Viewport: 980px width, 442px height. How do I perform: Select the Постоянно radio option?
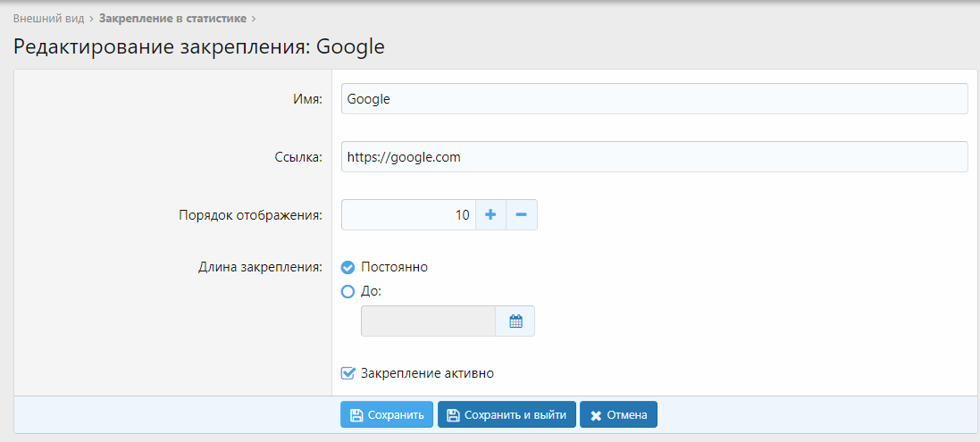pyautogui.click(x=348, y=267)
